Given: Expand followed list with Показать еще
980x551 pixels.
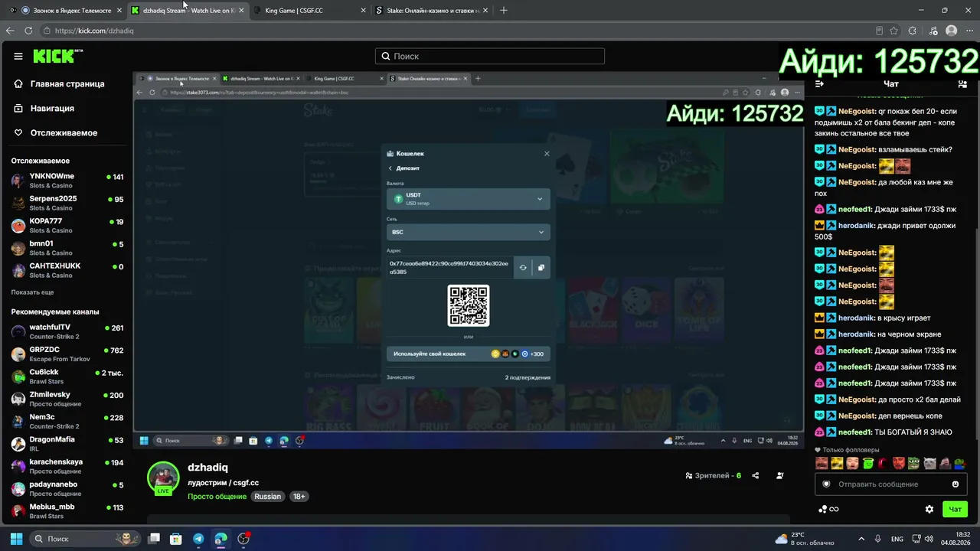Looking at the screenshot, I should pyautogui.click(x=32, y=292).
